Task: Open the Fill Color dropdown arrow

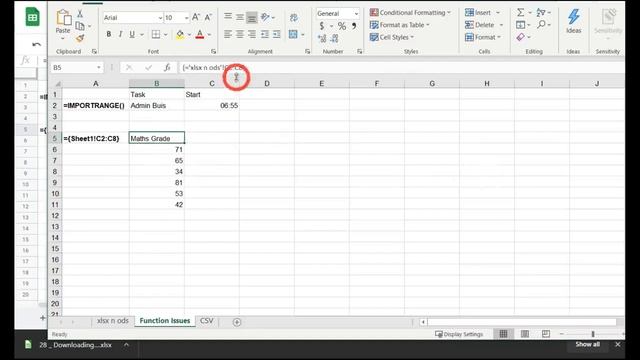Action: click(189, 35)
